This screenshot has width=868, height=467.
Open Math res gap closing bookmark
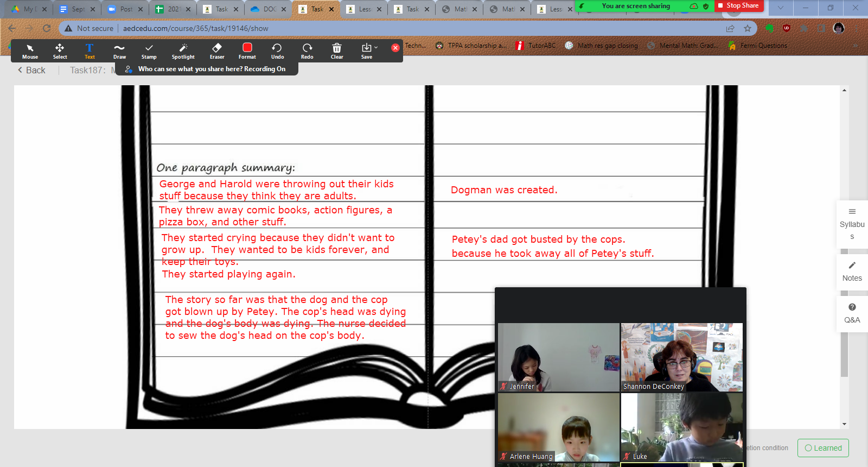(602, 46)
